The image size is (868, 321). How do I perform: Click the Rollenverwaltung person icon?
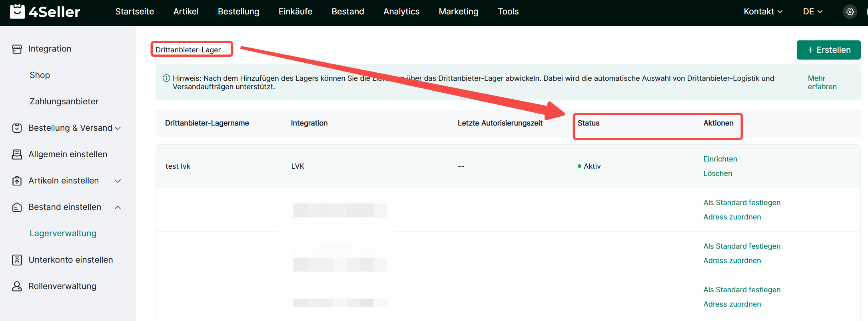[x=17, y=286]
